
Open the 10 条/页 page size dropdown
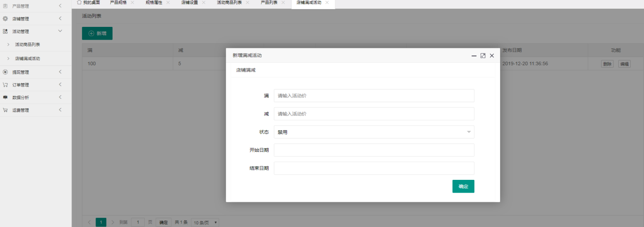tap(205, 222)
